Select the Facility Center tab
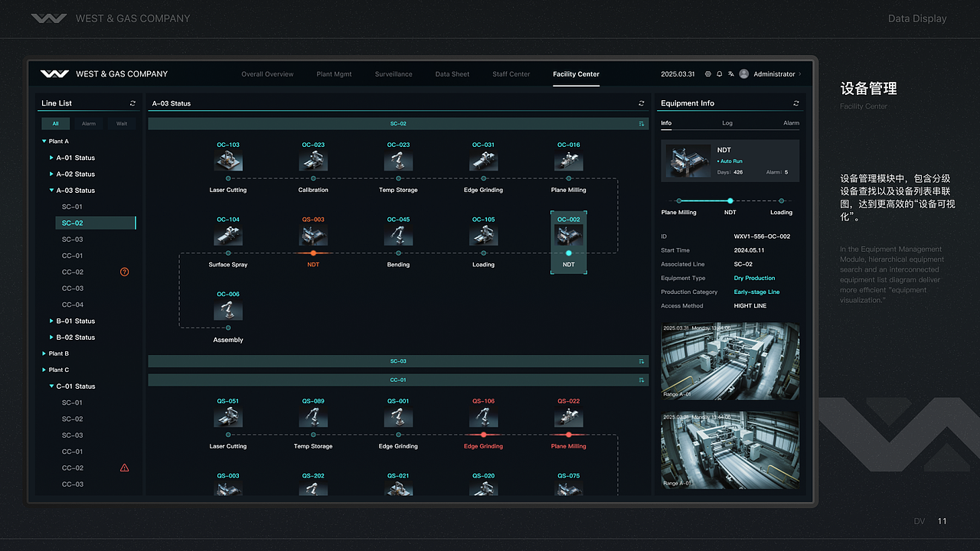This screenshot has height=551, width=980. click(x=577, y=74)
